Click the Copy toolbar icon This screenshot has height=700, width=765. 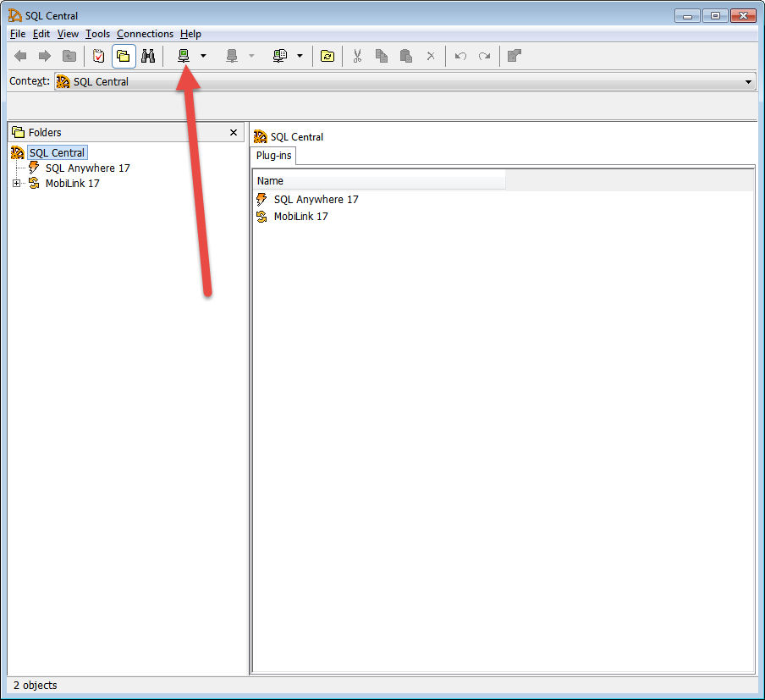[382, 56]
